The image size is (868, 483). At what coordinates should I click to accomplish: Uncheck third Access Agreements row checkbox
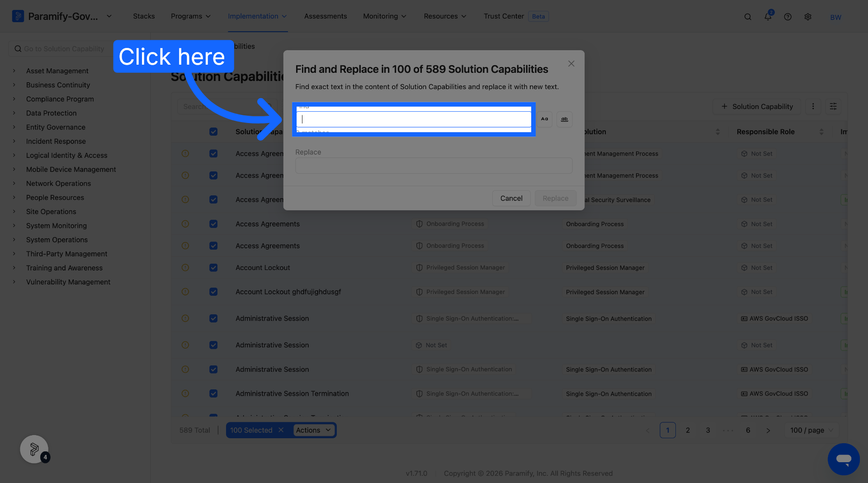[213, 199]
